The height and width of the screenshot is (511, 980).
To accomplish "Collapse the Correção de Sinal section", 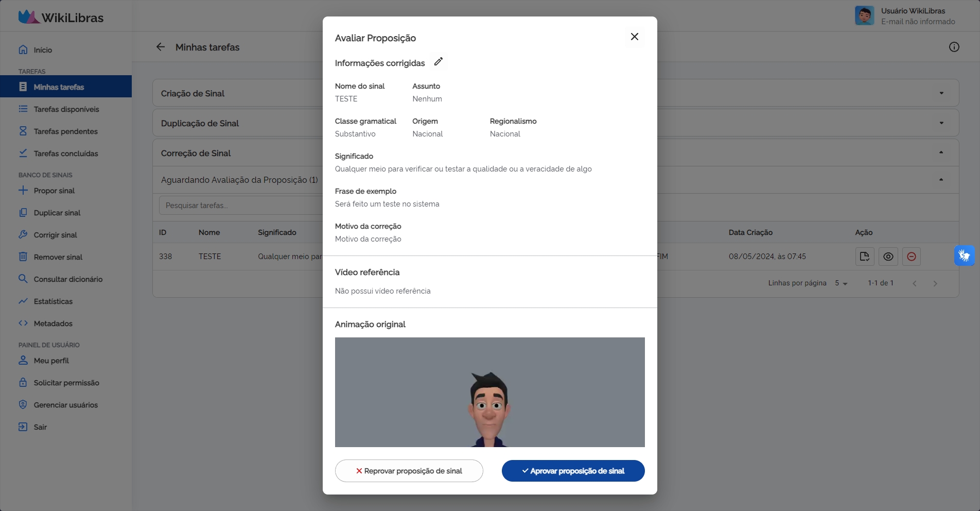I will coord(941,153).
